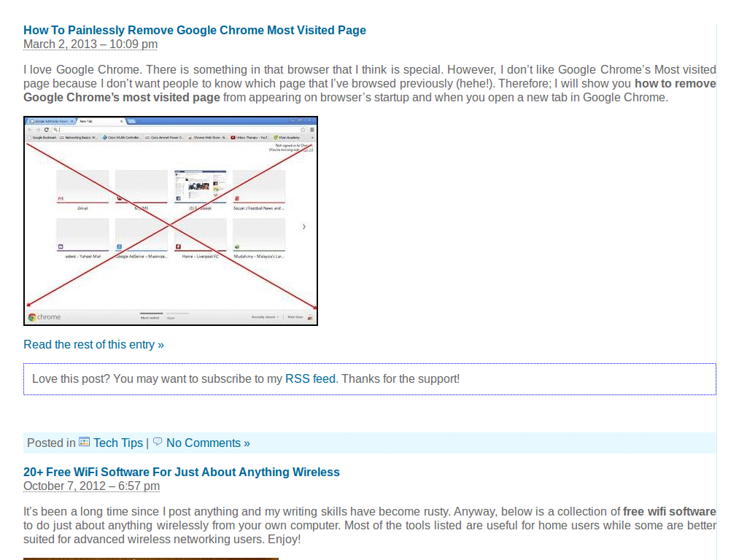Click the October 7, 2012 post date
This screenshot has height=560, width=747.
(x=91, y=486)
